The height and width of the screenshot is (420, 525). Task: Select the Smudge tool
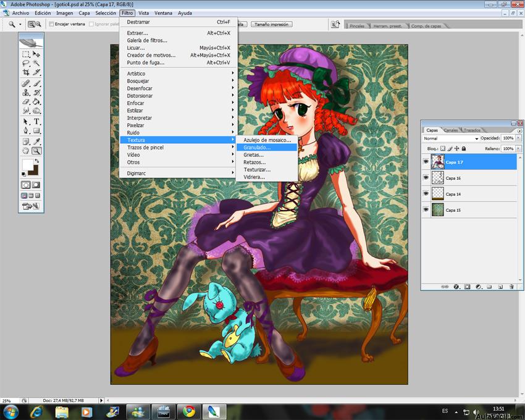pyautogui.click(x=26, y=110)
